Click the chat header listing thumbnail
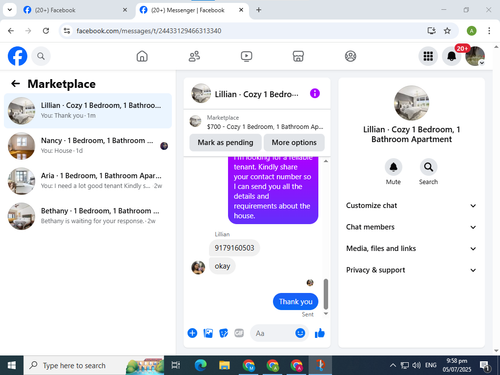The width and height of the screenshot is (500, 375). 201,93
